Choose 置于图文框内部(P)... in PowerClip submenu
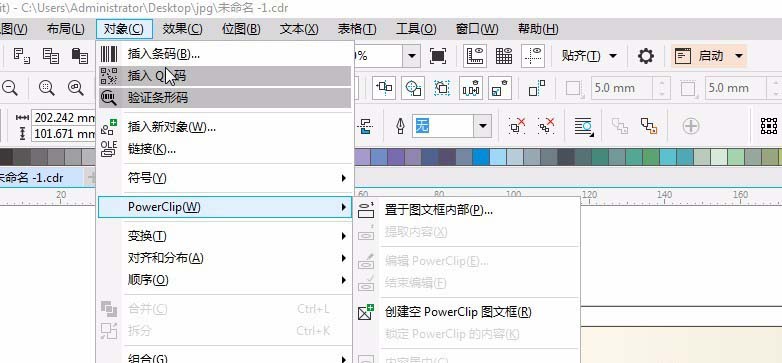 click(467, 210)
